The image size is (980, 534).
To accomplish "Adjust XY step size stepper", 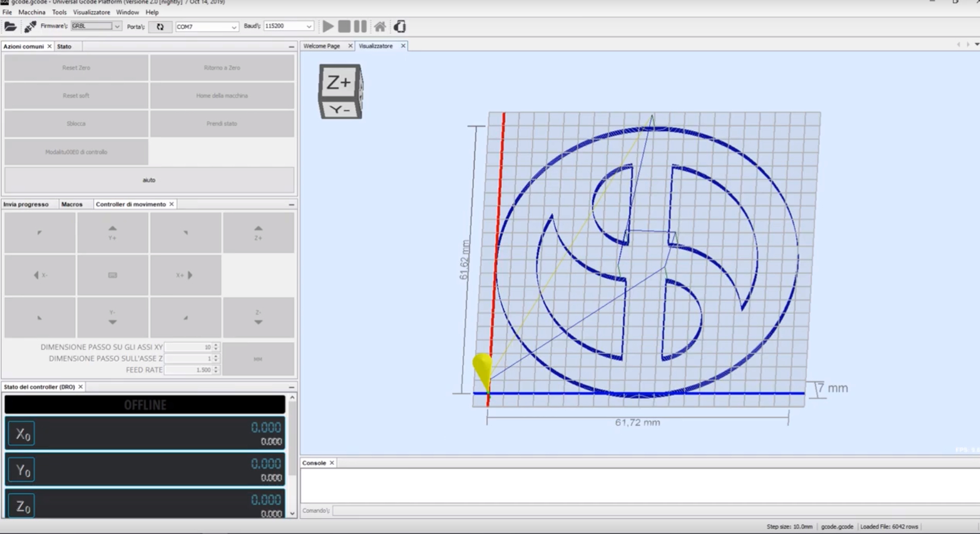I will 216,347.
